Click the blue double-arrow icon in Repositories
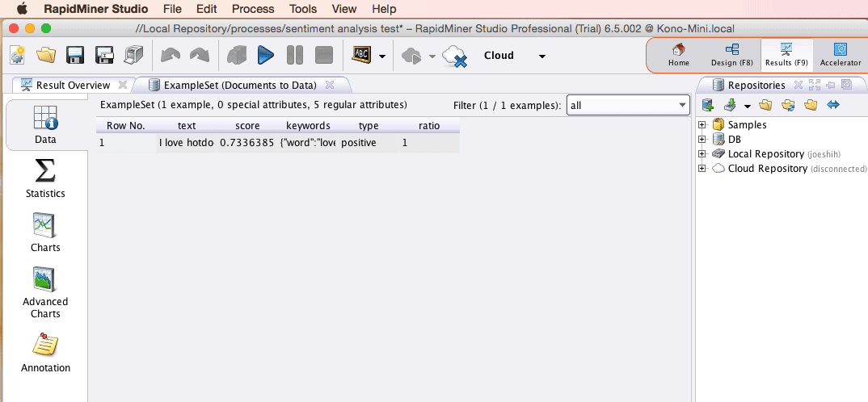 tap(833, 105)
